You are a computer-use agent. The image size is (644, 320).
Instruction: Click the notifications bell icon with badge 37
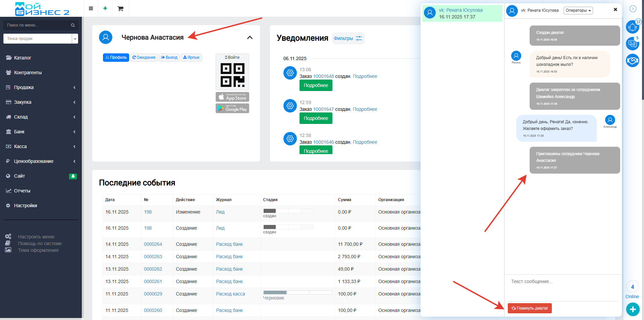[x=632, y=27]
